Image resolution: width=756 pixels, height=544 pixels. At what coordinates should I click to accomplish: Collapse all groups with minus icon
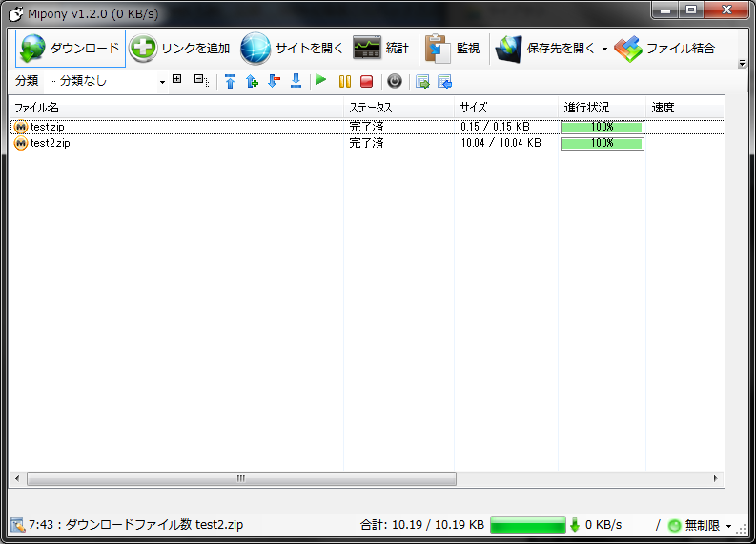(201, 80)
